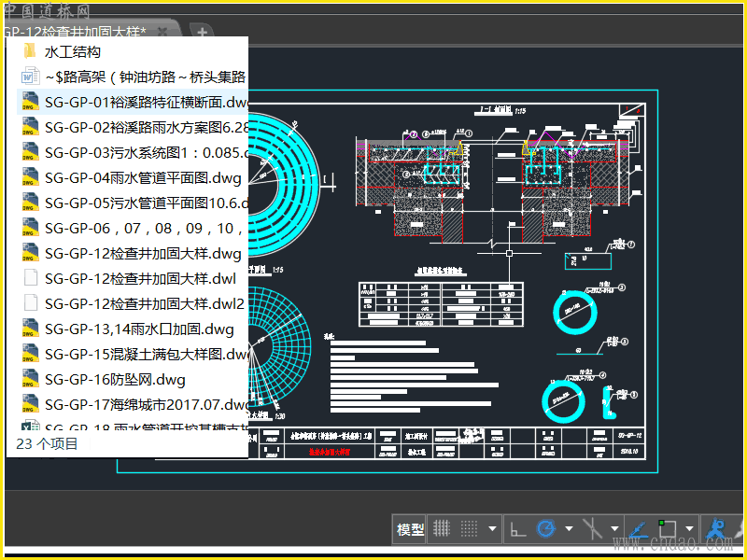Close the GP-12检查井加固大样 drawing tab
This screenshot has width=747, height=560.
[162, 32]
